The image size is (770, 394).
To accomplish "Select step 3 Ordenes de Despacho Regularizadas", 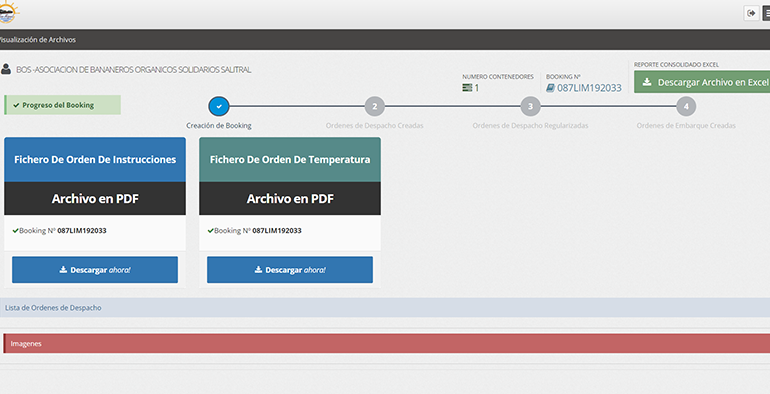I will (530, 106).
